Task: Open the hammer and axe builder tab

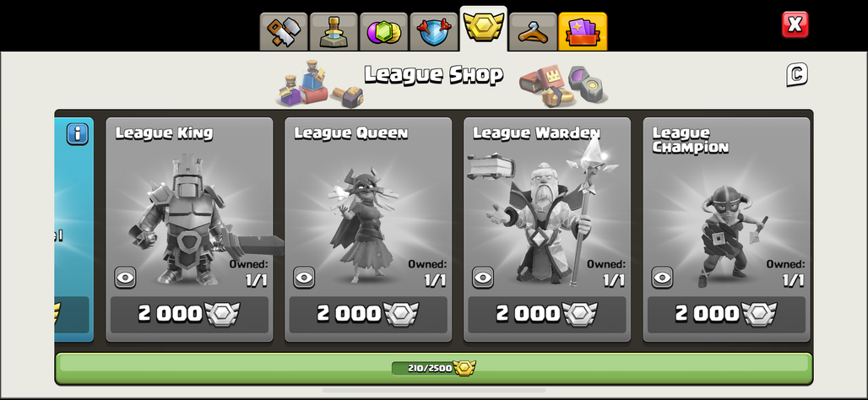Action: point(284,31)
